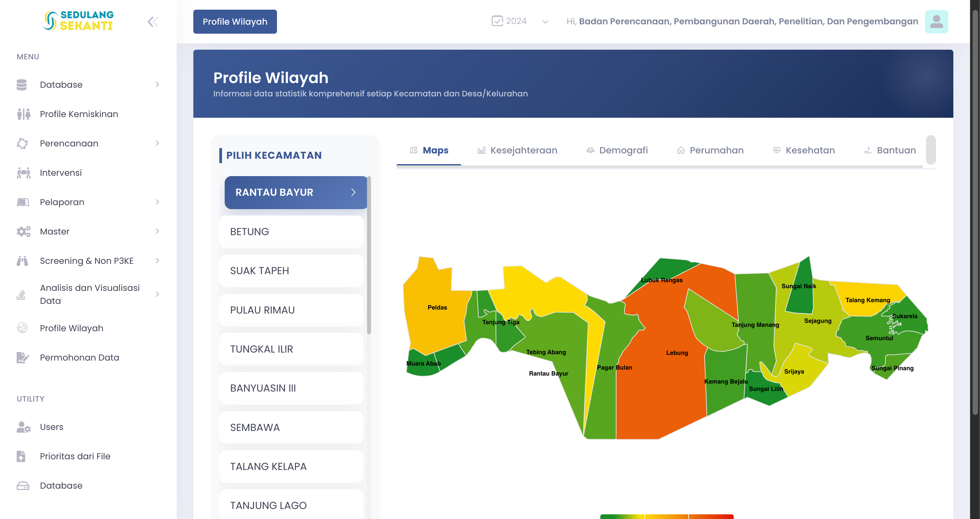Screen dimensions: 980x519
Task: Expand the Pelaporan submenu chevron
Action: pyautogui.click(x=157, y=202)
